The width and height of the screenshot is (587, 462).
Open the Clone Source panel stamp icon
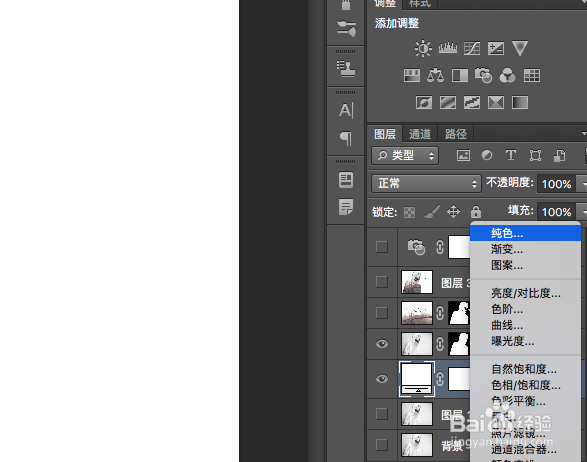pos(346,69)
